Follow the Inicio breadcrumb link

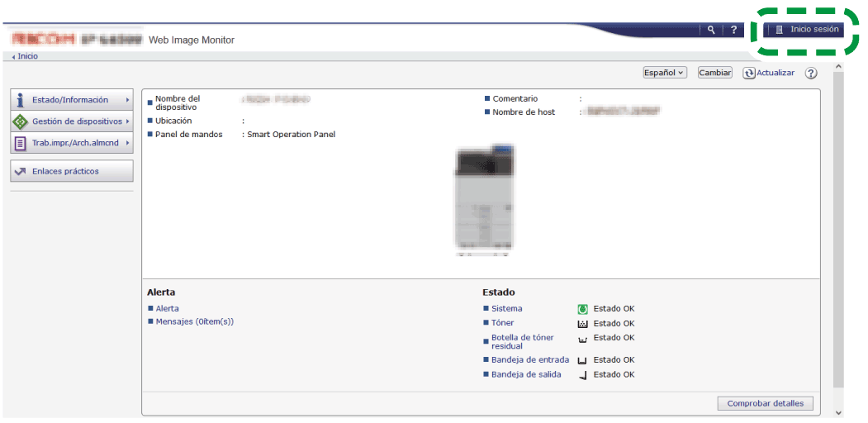(27, 56)
